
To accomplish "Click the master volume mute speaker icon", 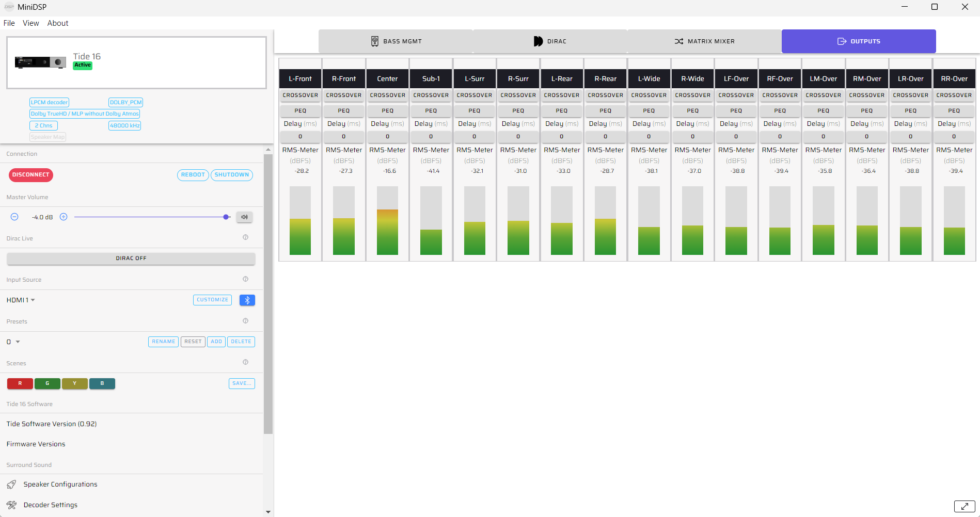I will pos(244,217).
